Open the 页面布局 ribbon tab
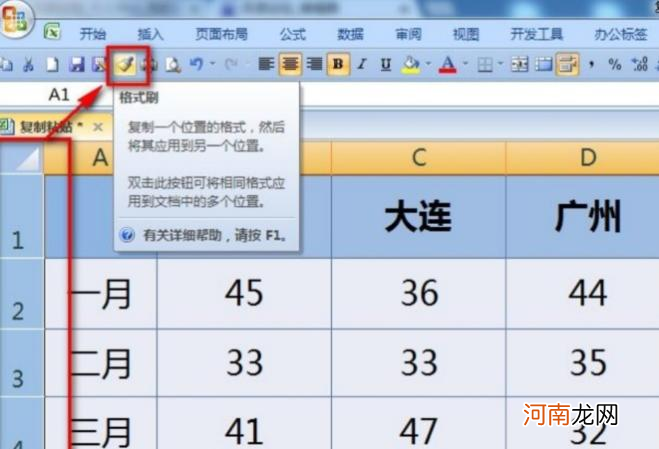Image resolution: width=659 pixels, height=449 pixels. [221, 34]
